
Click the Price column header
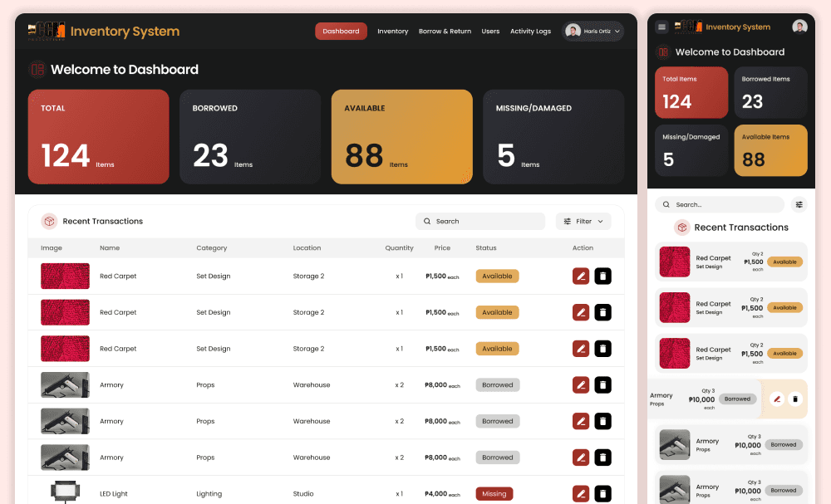point(442,247)
